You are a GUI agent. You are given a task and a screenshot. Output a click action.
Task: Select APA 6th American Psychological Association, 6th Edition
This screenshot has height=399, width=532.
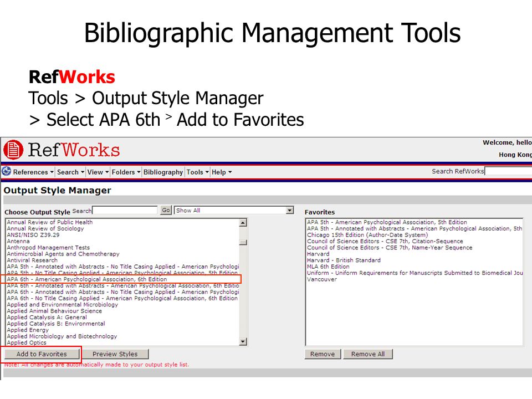coord(87,279)
